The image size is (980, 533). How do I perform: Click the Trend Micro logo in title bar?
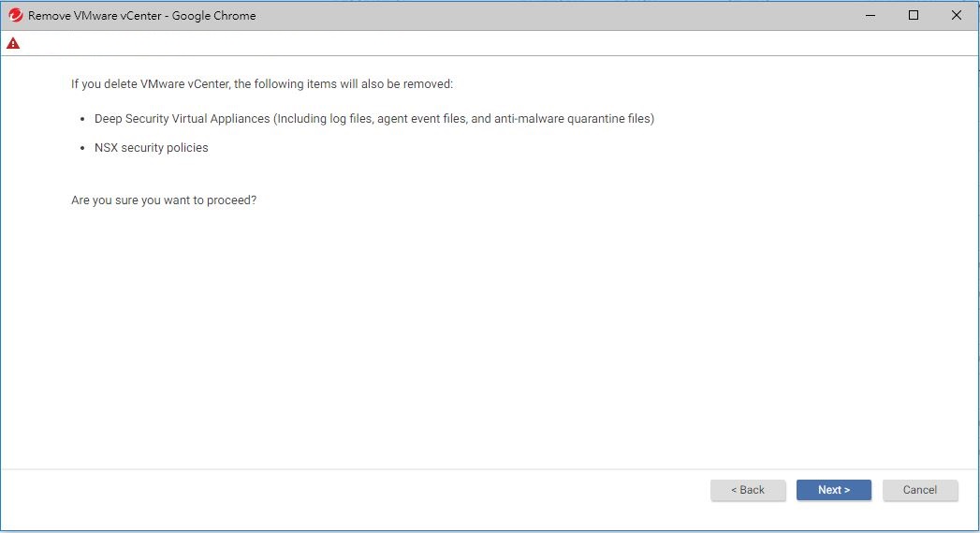(15, 16)
